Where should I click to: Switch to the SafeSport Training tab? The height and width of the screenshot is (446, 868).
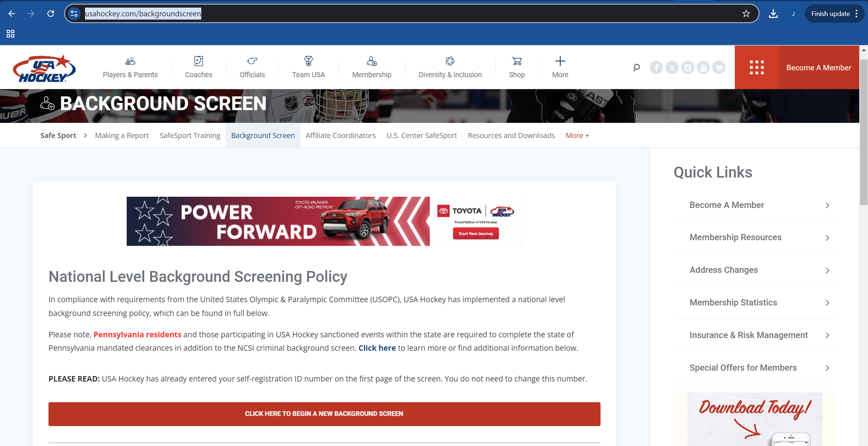pyautogui.click(x=190, y=135)
